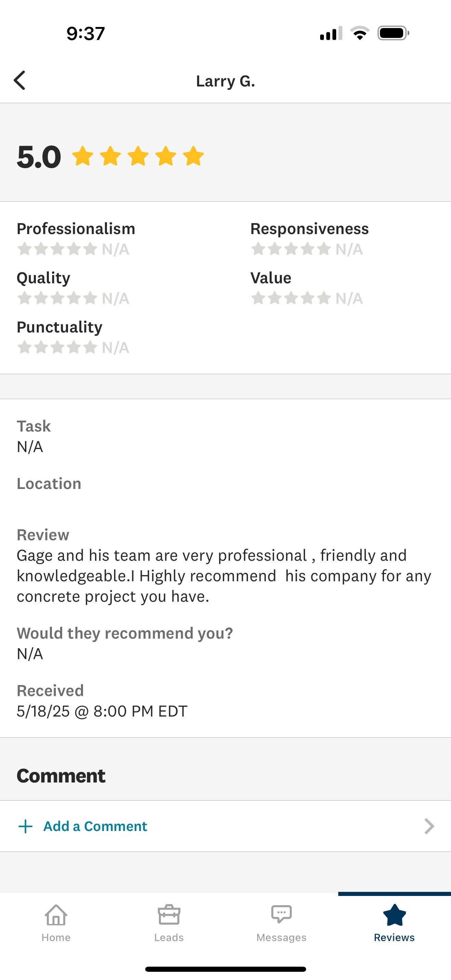Viewport: 451px width, 980px height.
Task: Click the Add a Comment link
Action: [95, 826]
